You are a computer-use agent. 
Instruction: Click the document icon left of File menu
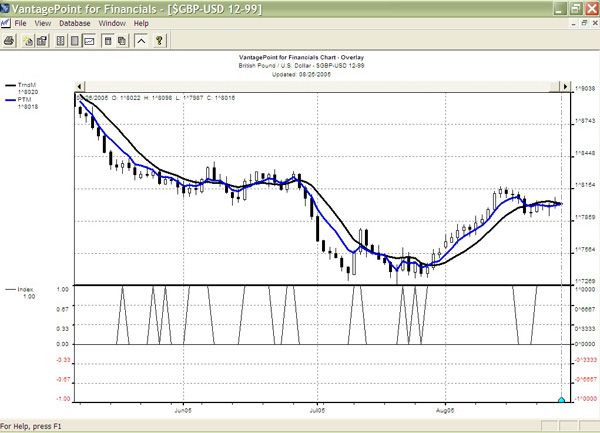click(5, 23)
